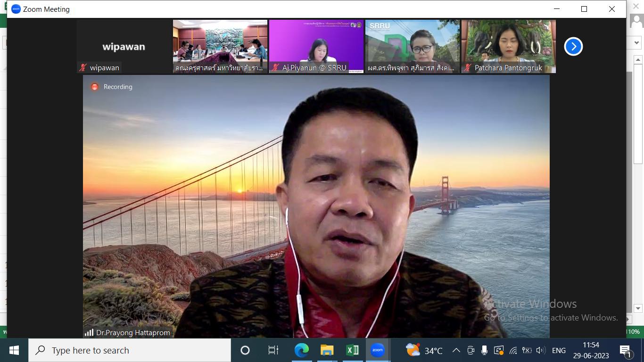The image size is (644, 362).
Task: Open File Explorer from the taskbar
Action: click(x=327, y=350)
